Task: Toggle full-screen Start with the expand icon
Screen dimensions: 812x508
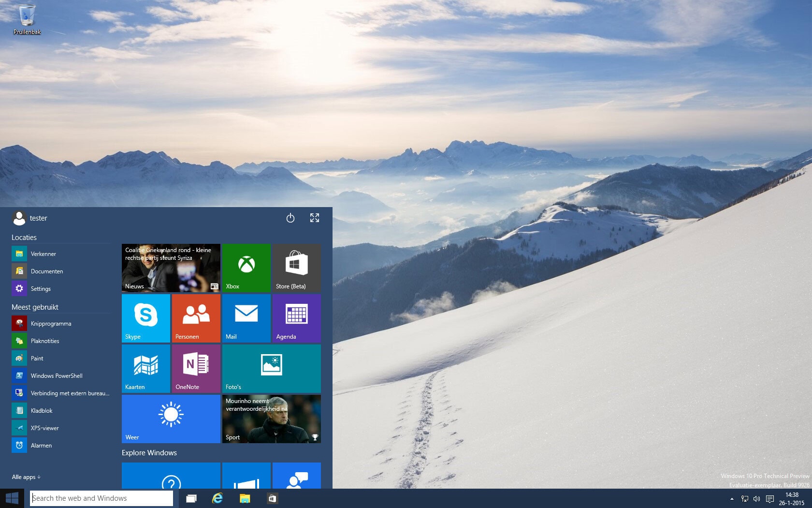Action: pyautogui.click(x=315, y=218)
